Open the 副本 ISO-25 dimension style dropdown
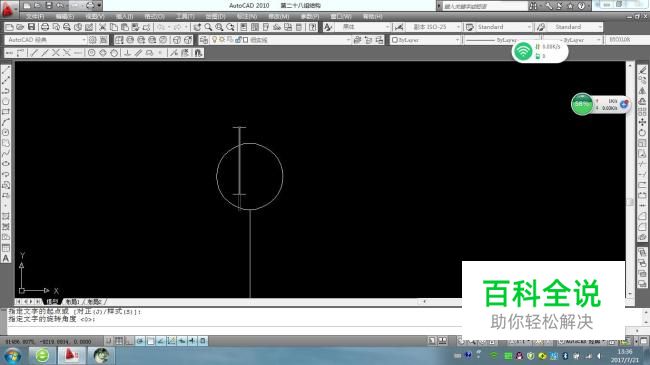Image resolution: width=650 pixels, height=365 pixels. click(x=433, y=27)
